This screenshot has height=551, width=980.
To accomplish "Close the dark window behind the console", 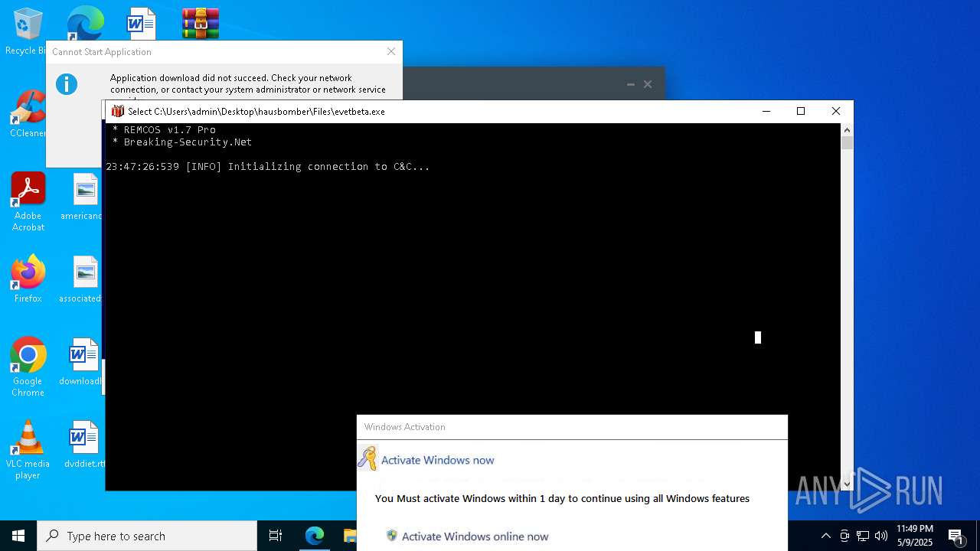I will click(648, 84).
